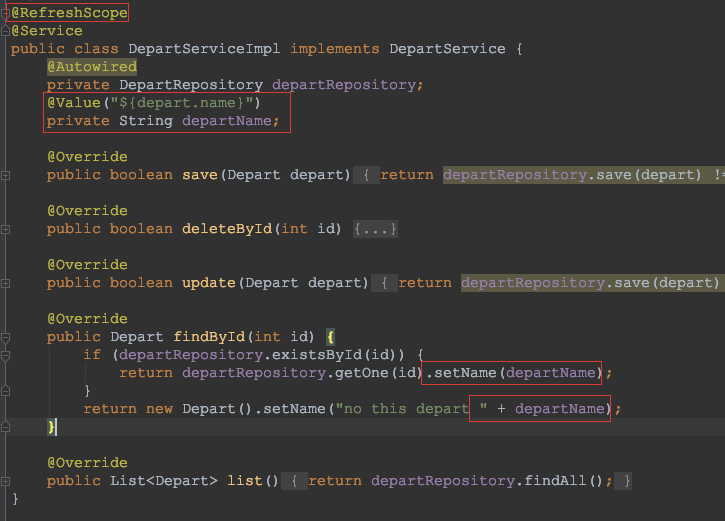This screenshot has height=521, width=725.
Task: Click departRepository.save(depart) in save method
Action: [x=572, y=175]
